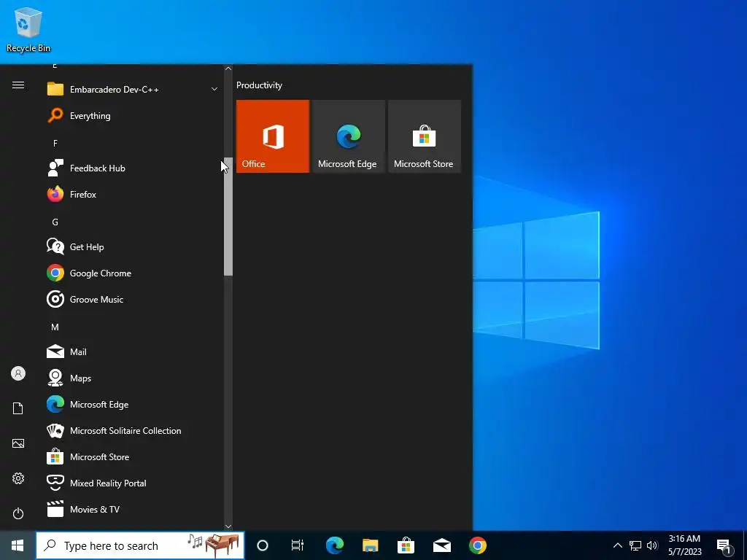Jump to letter M section header
This screenshot has width=747, height=560.
pyautogui.click(x=55, y=327)
